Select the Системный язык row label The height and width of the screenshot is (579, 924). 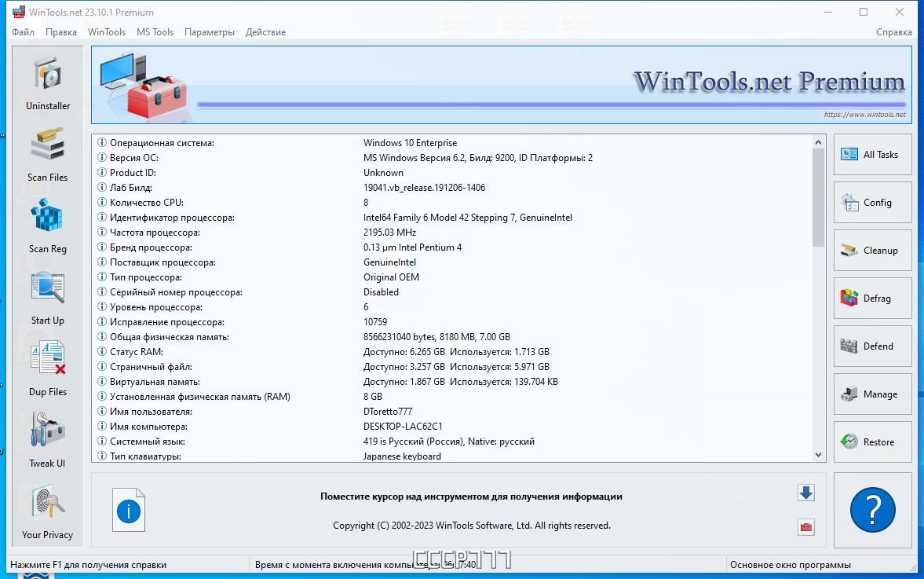148,441
